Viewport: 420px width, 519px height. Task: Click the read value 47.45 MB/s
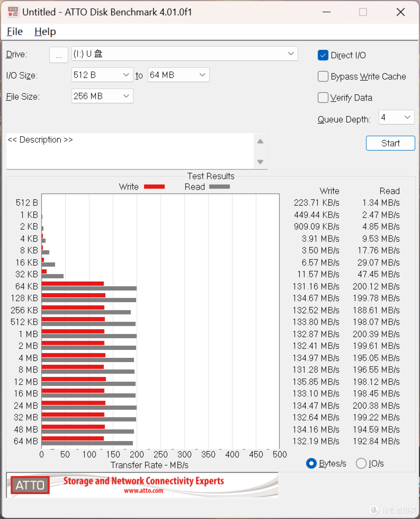click(x=379, y=274)
